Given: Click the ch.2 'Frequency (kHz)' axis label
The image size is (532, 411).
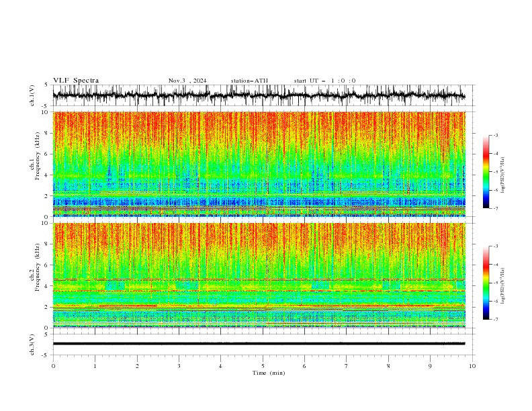Looking at the screenshot, I should click(38, 267).
